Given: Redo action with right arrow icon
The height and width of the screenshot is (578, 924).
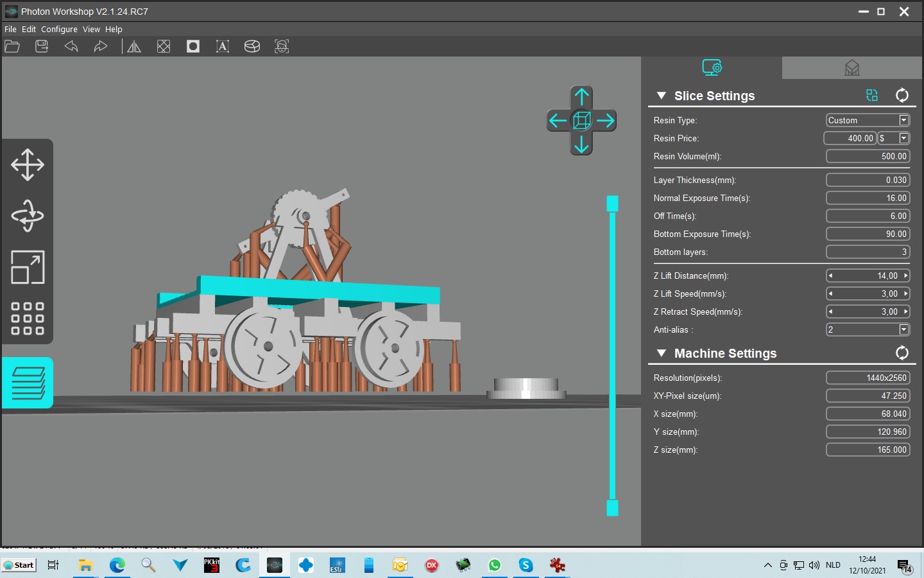Looking at the screenshot, I should 100,46.
